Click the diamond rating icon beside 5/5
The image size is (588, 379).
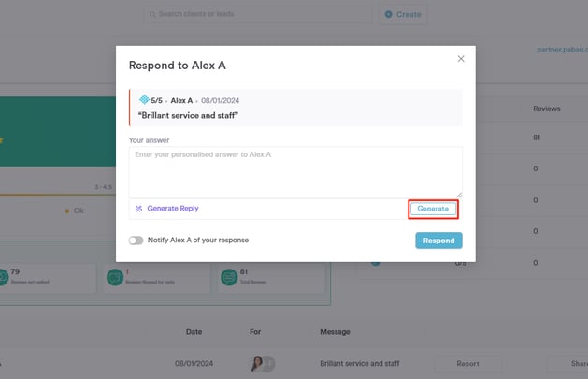click(144, 99)
